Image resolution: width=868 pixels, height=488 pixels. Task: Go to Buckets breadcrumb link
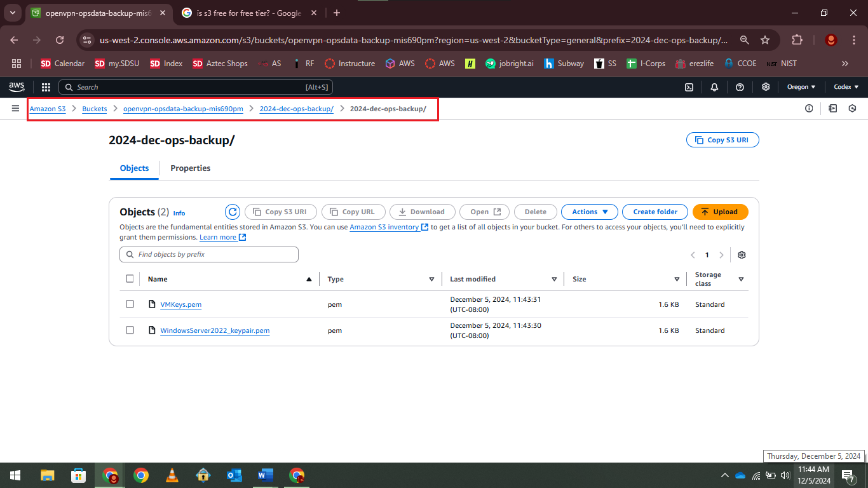[95, 109]
